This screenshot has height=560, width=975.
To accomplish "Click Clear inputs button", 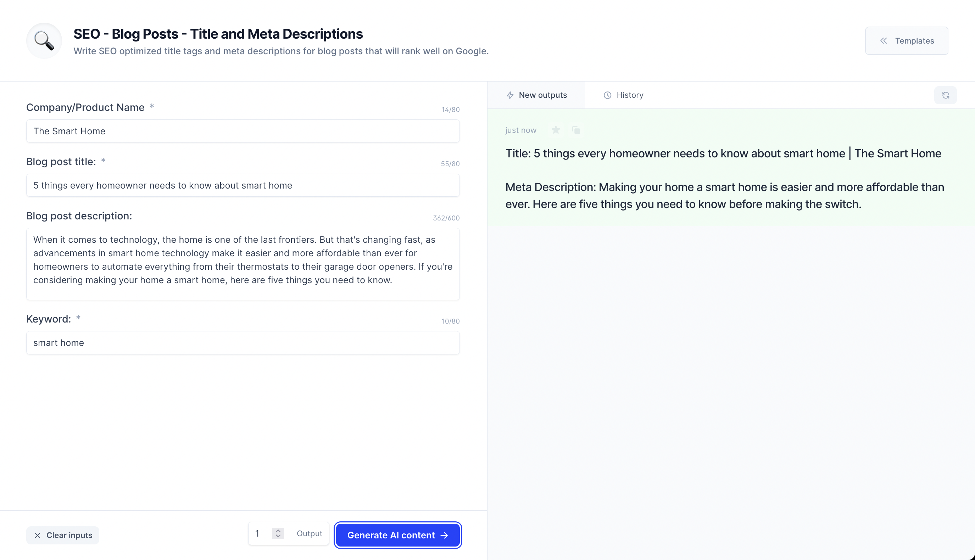I will (63, 536).
